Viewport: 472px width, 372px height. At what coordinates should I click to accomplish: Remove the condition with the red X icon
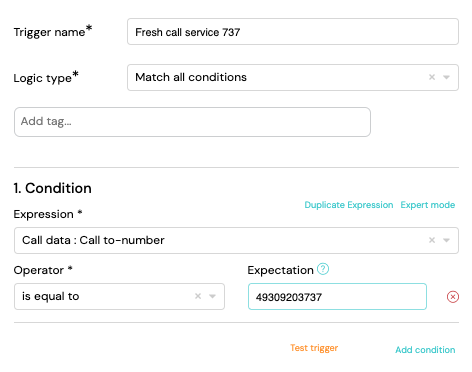[x=453, y=297]
